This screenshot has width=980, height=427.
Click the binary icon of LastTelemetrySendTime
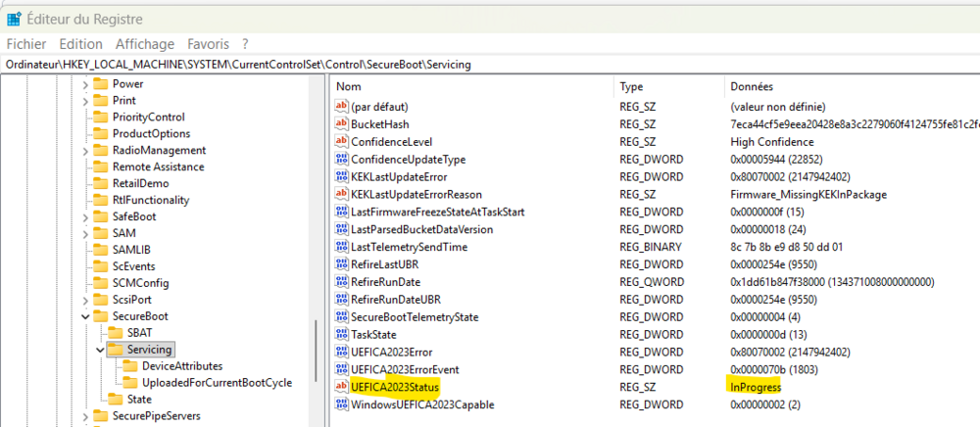[x=341, y=247]
